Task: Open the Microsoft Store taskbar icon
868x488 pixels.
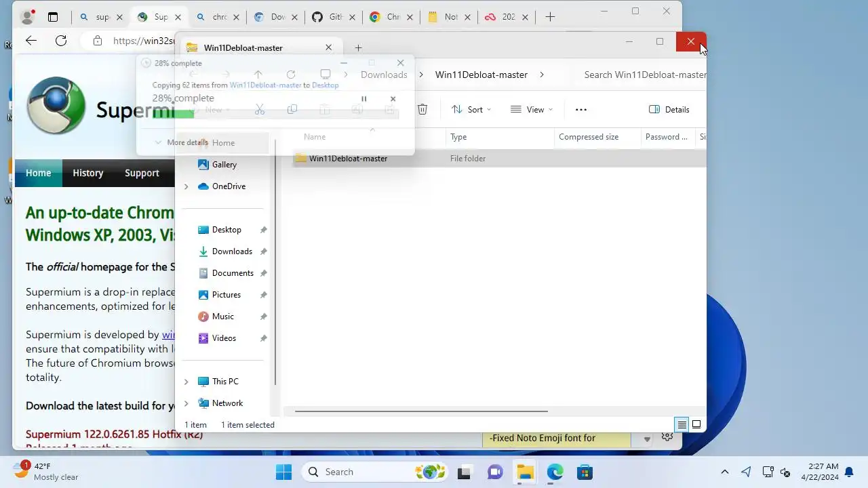Action: 585,472
